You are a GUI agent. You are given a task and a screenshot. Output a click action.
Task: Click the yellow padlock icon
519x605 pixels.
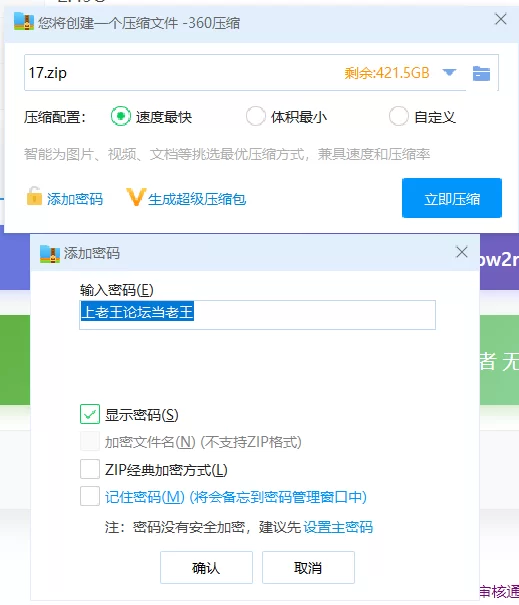pyautogui.click(x=34, y=196)
